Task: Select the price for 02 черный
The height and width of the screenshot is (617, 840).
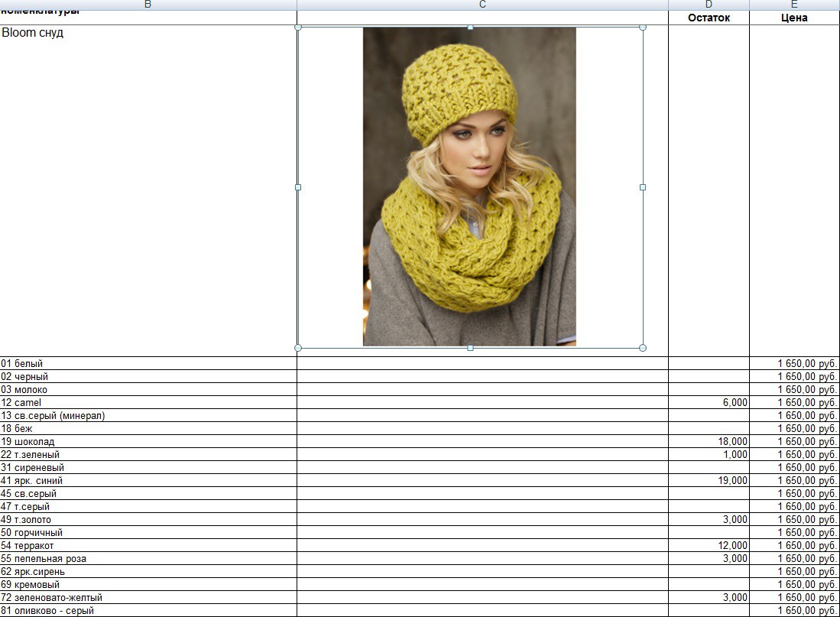Action: [x=794, y=376]
